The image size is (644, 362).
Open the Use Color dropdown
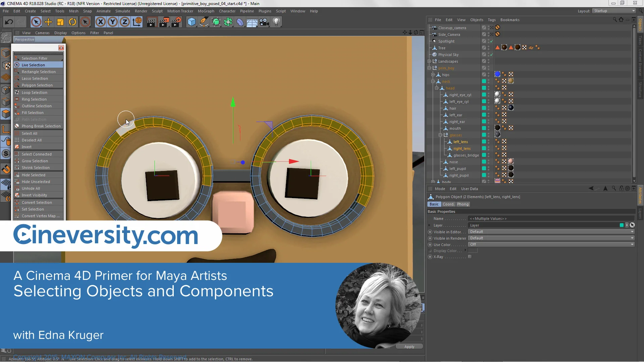pyautogui.click(x=551, y=245)
